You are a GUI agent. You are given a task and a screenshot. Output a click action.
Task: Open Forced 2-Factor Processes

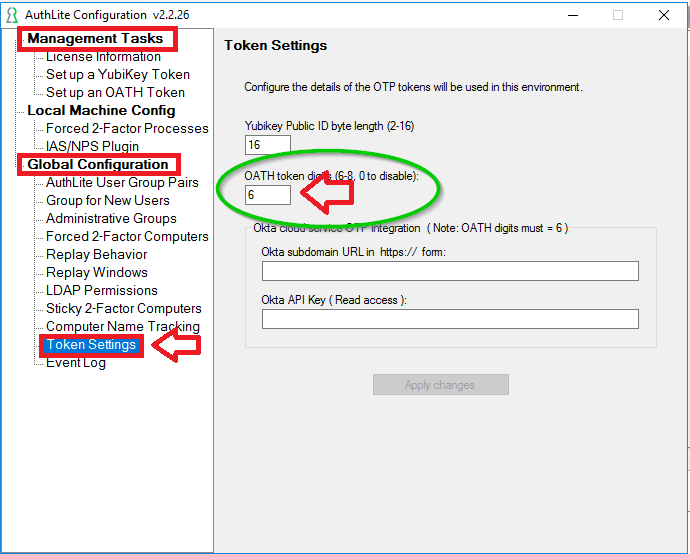(x=127, y=129)
